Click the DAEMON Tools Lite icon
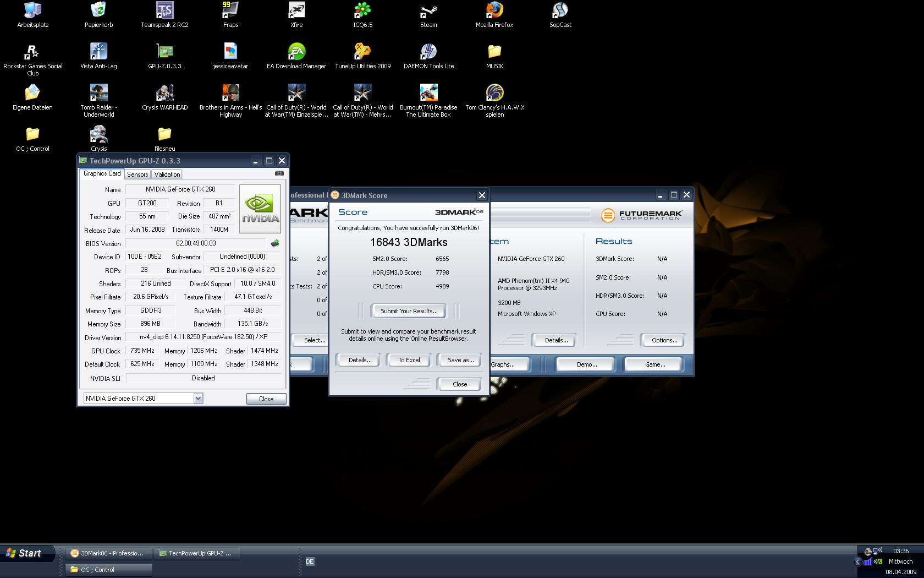The height and width of the screenshot is (578, 924). [428, 56]
